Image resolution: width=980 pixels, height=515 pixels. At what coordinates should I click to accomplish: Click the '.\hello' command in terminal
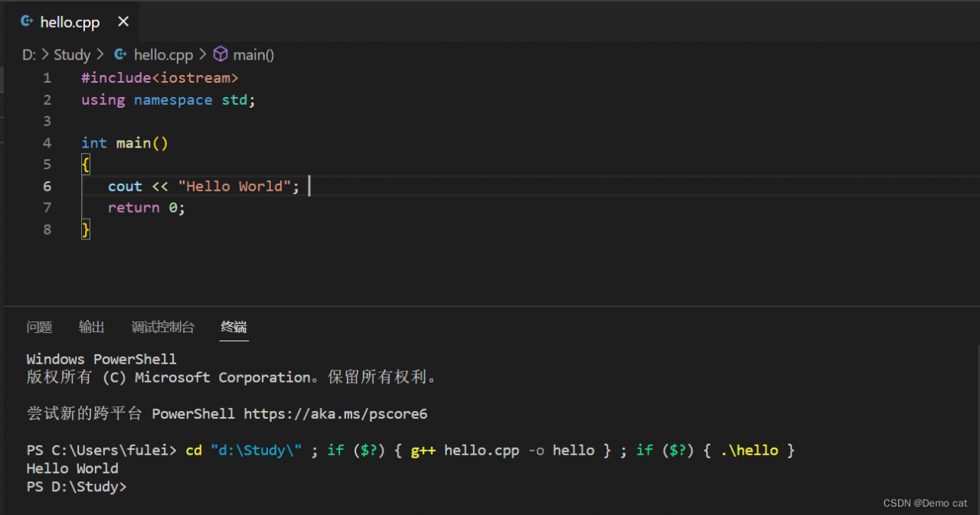pyautogui.click(x=750, y=450)
